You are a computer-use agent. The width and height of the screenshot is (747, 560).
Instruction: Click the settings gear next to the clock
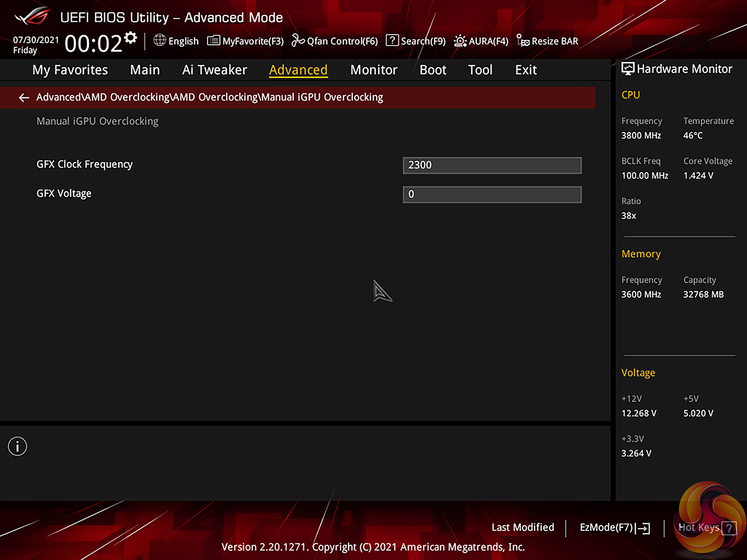pos(131,37)
